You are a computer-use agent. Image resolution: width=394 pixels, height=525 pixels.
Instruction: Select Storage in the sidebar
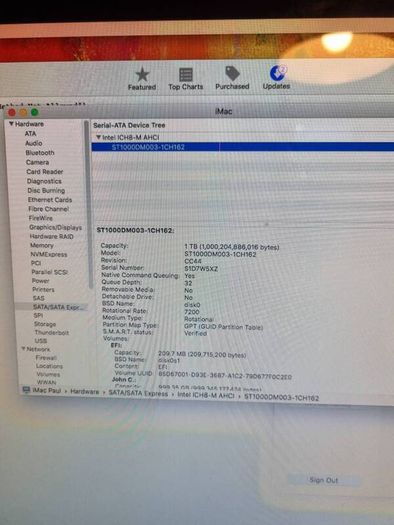coord(45,324)
